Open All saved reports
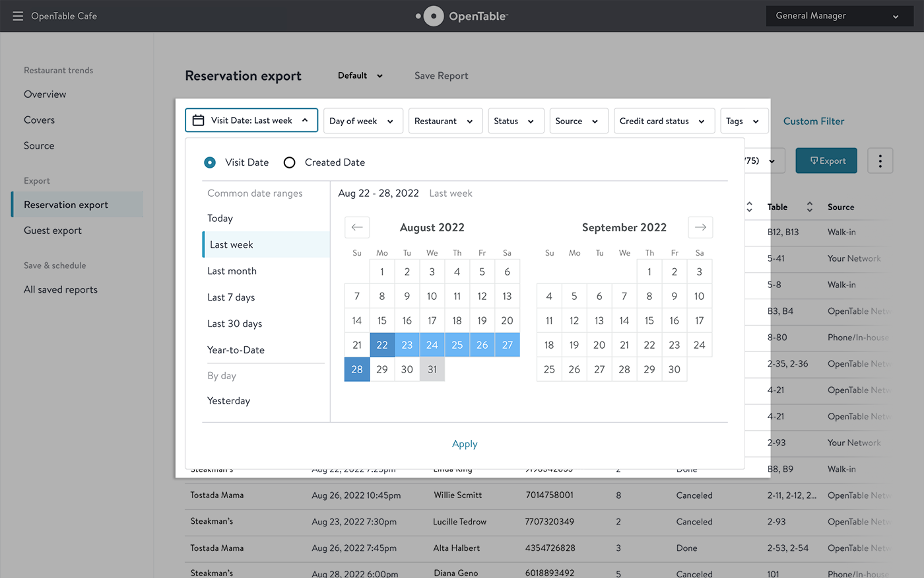Screen dimensions: 924x578 pyautogui.click(x=61, y=289)
